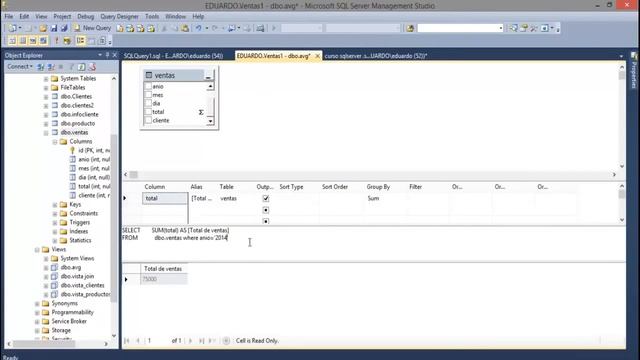Click the Save All icon
The height and width of the screenshot is (360, 640).
[64, 28]
